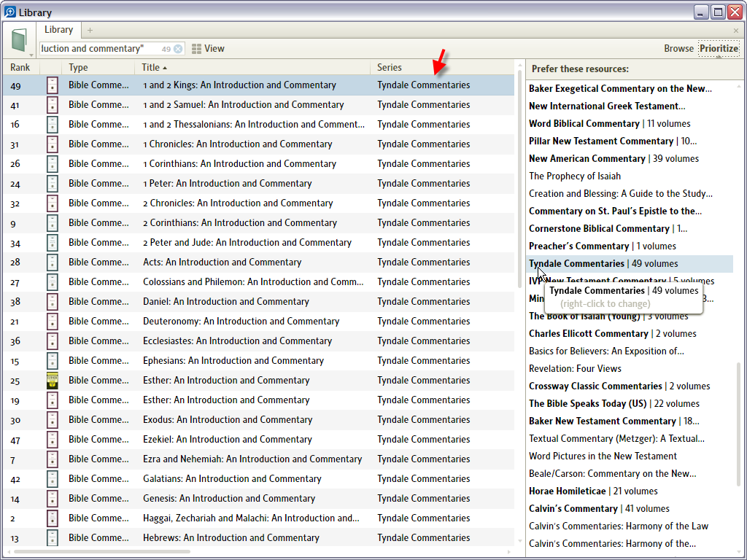
Task: Click the book cover icon for 1 and 2 Kings
Action: click(x=52, y=85)
